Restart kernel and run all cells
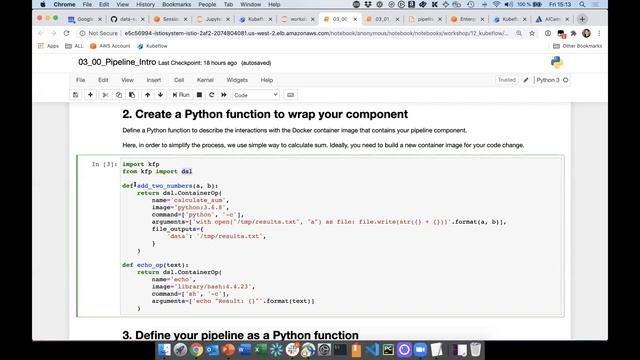 coord(224,95)
